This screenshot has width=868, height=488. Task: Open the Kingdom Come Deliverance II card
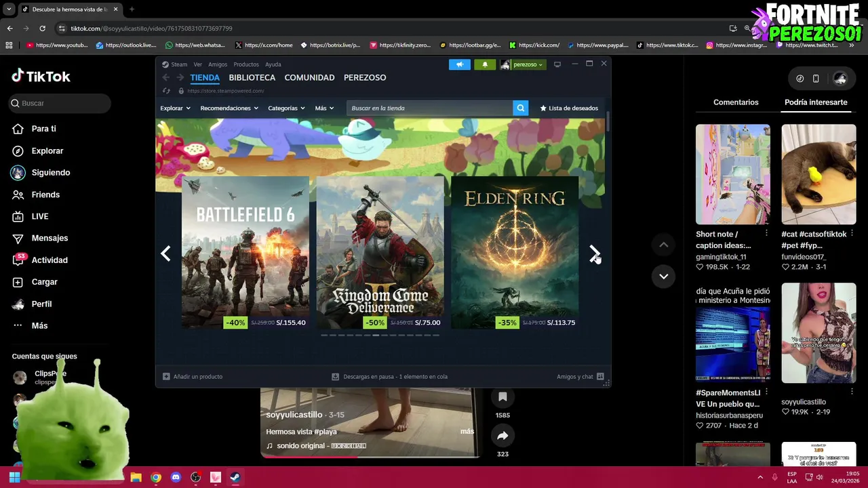[380, 253]
